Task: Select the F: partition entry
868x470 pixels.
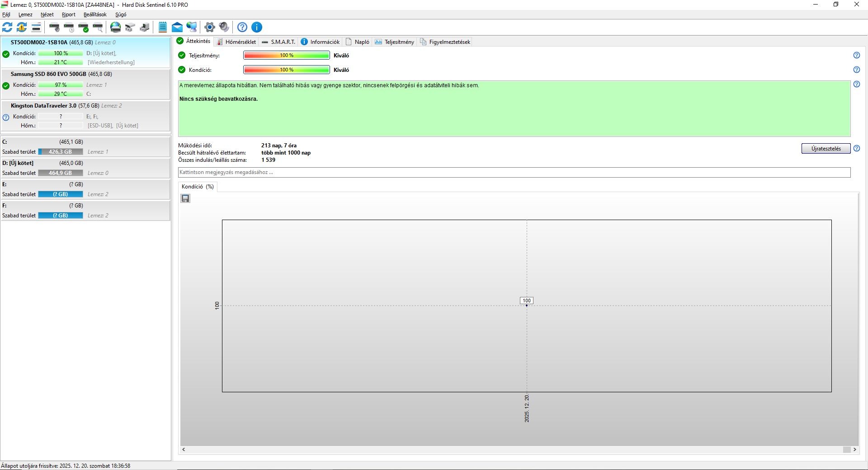Action: pos(85,211)
